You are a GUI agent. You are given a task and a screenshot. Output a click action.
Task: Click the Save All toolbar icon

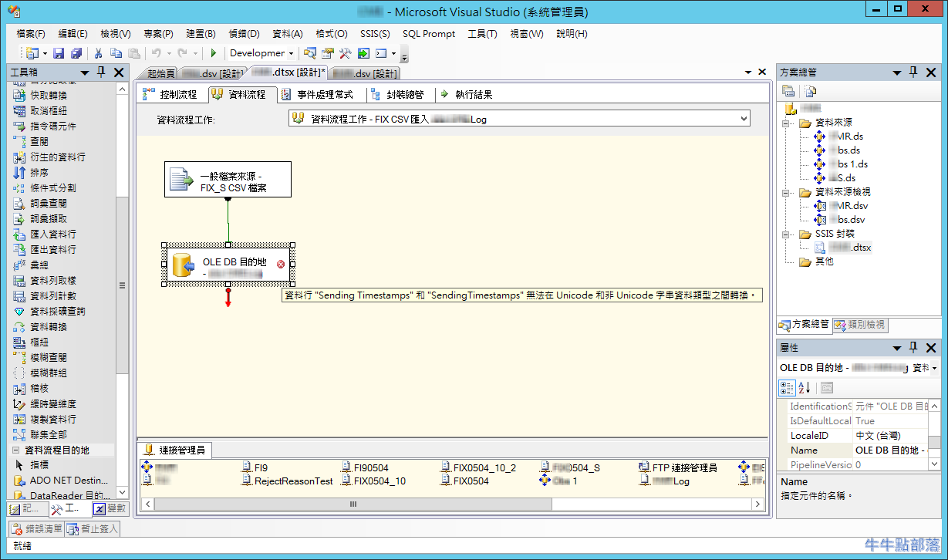[76, 53]
